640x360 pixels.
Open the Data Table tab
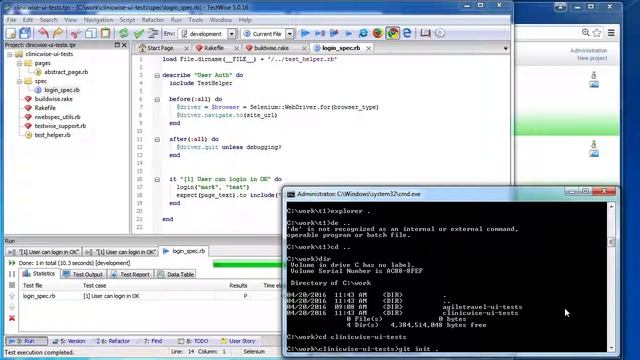[176, 274]
